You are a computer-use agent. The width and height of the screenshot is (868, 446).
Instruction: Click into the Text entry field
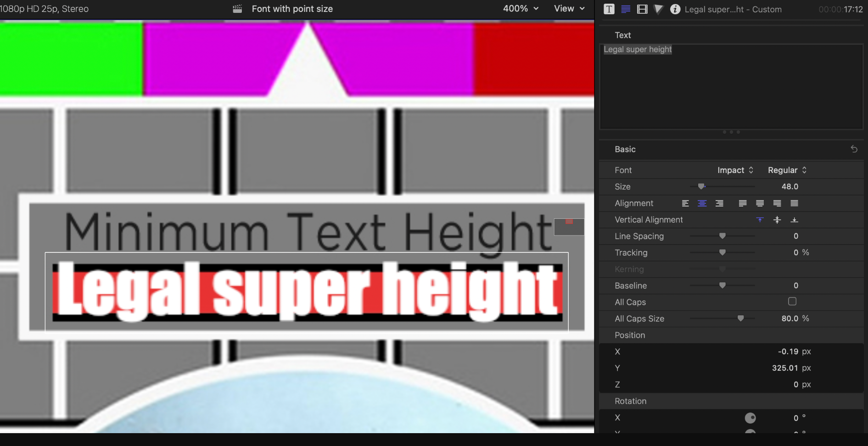pos(731,87)
